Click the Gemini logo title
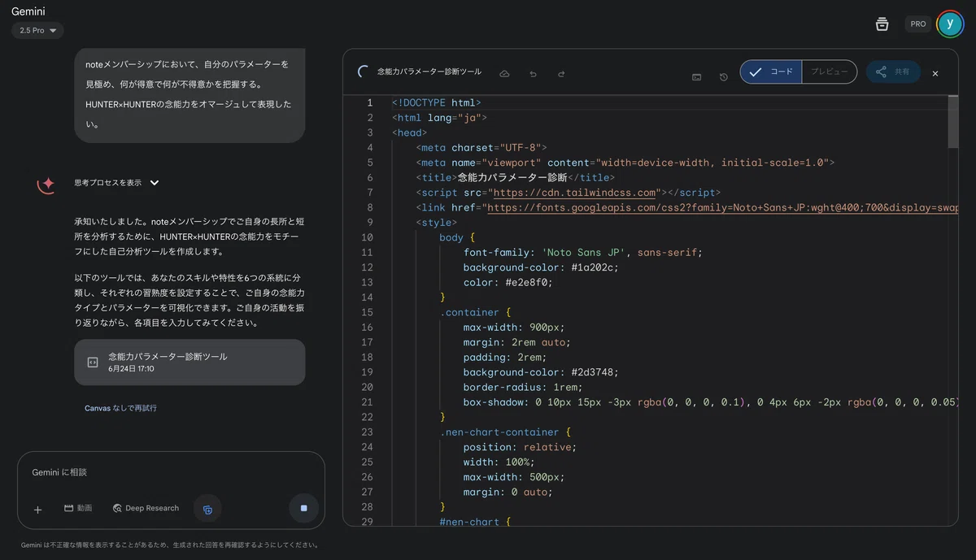 28,11
